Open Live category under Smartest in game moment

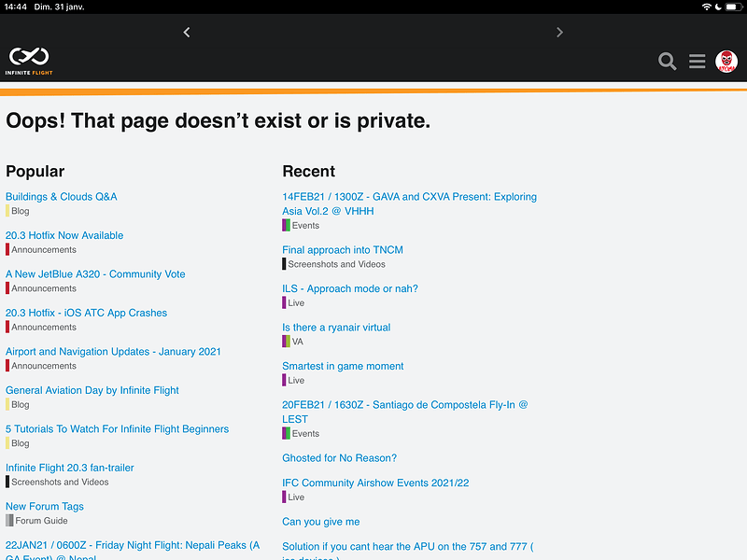[x=293, y=381]
